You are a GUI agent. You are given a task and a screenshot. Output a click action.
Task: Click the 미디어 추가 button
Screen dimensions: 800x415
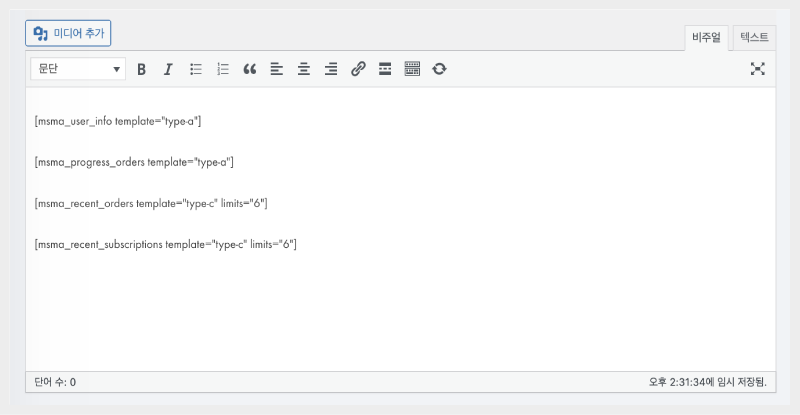pos(68,33)
